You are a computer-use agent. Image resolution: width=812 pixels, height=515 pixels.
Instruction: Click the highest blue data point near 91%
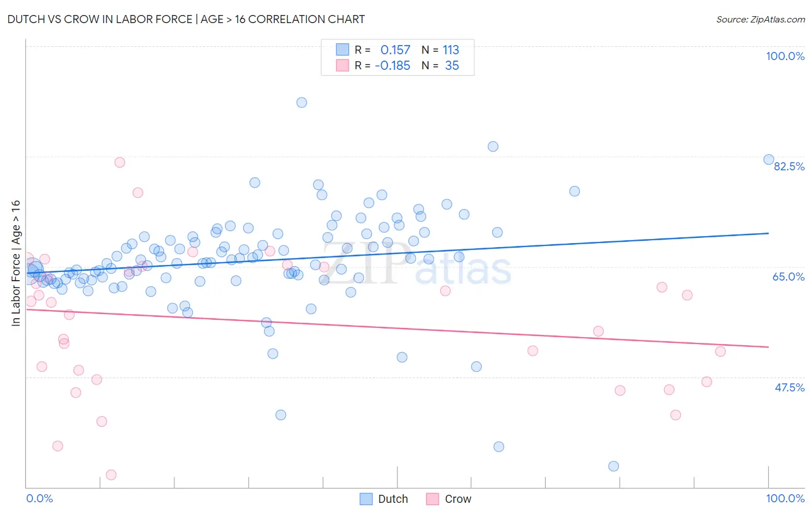[x=301, y=102]
